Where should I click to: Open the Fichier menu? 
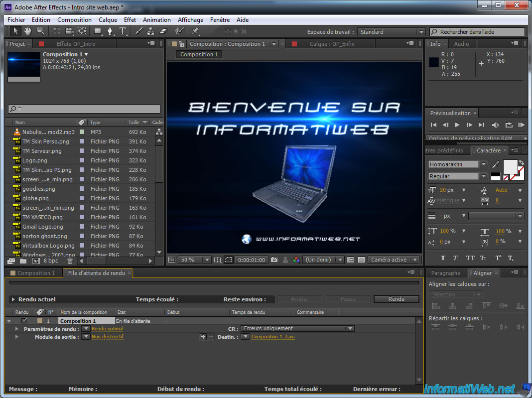16,20
